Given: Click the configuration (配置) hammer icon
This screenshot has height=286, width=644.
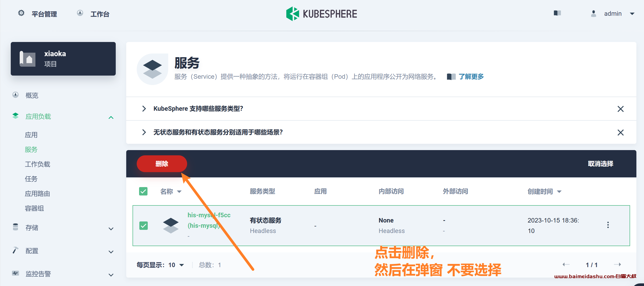Looking at the screenshot, I should click(15, 250).
